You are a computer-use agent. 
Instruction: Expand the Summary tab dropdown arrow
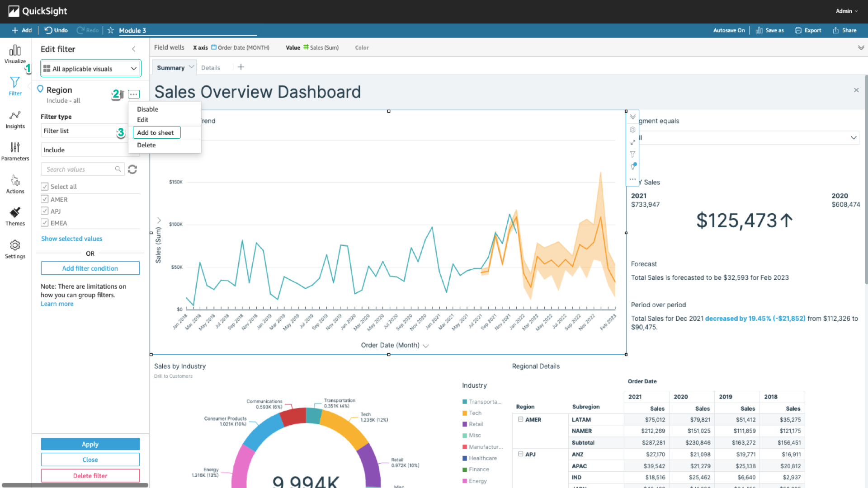[192, 67]
